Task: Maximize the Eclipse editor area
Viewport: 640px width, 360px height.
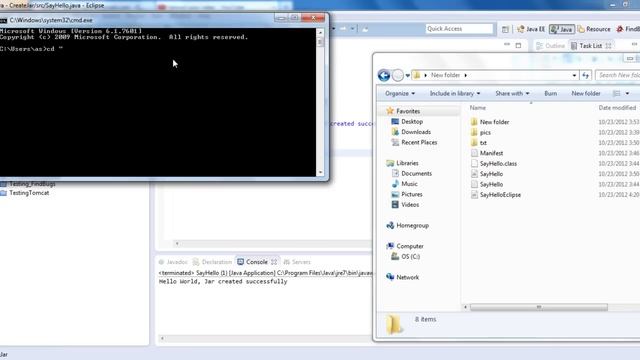Action: coord(518,45)
